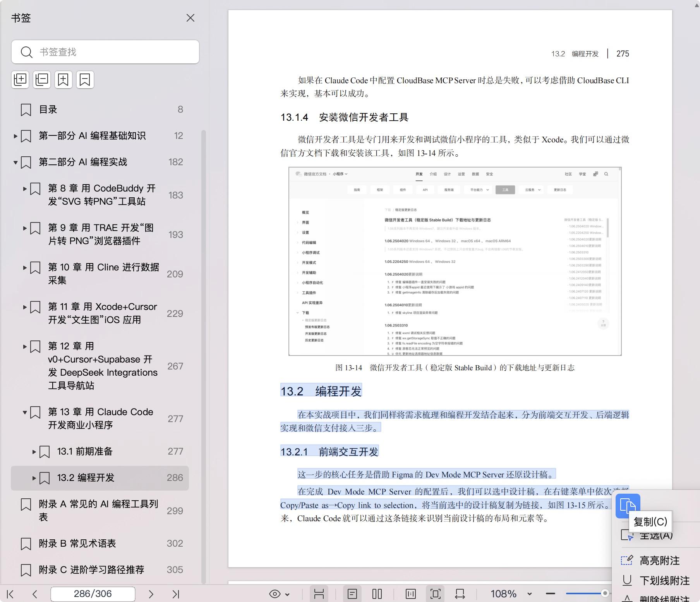Select 13.1 前期准备 bookmark entry

pos(85,451)
